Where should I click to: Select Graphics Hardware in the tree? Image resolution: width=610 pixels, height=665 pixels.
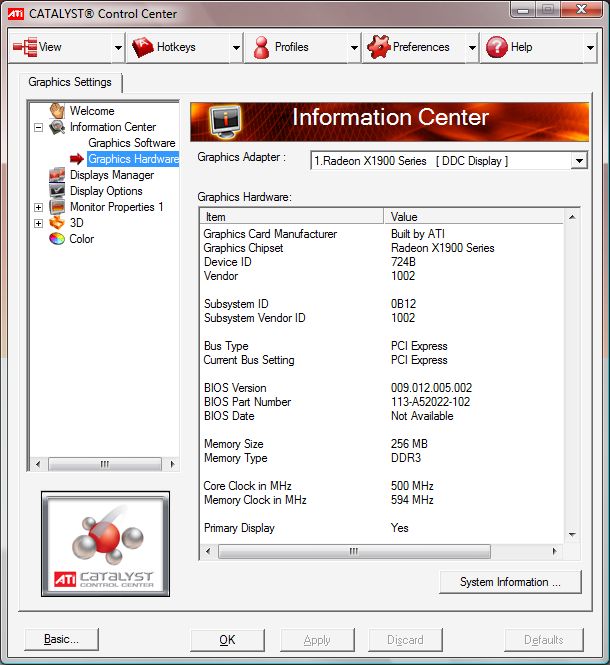[133, 159]
